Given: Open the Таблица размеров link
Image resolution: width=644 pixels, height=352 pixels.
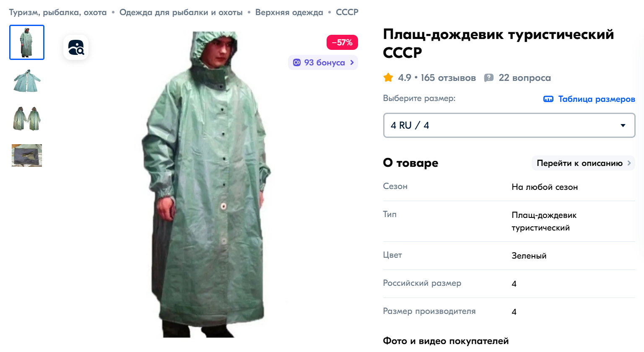Looking at the screenshot, I should pyautogui.click(x=597, y=99).
